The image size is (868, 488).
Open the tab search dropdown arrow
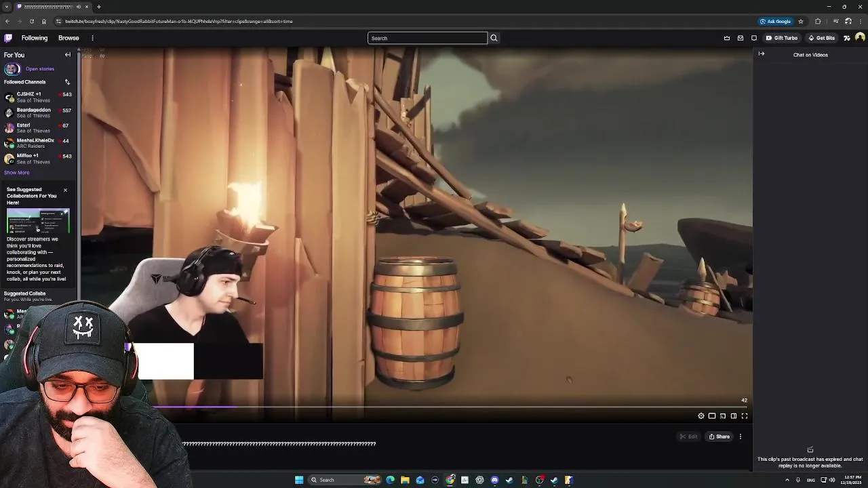pos(7,7)
